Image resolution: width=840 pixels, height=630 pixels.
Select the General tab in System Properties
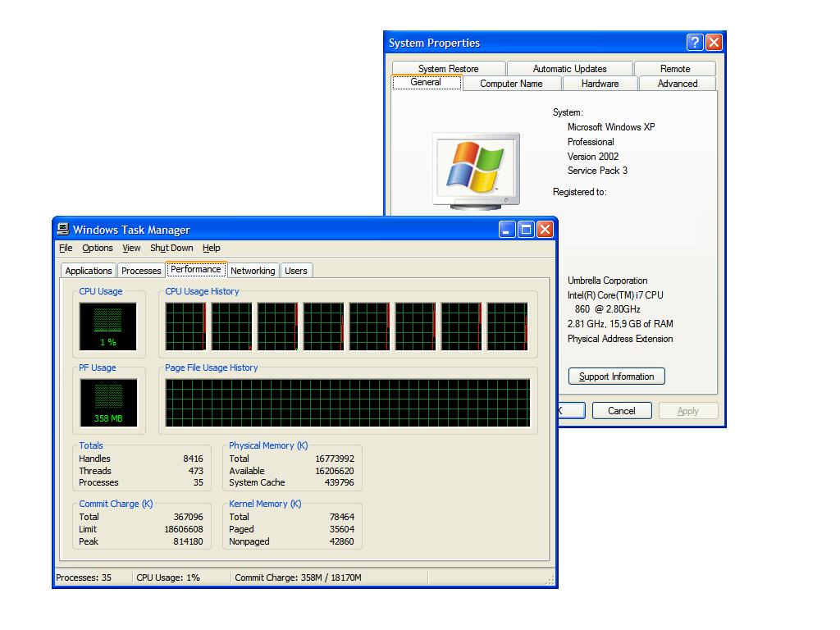426,83
